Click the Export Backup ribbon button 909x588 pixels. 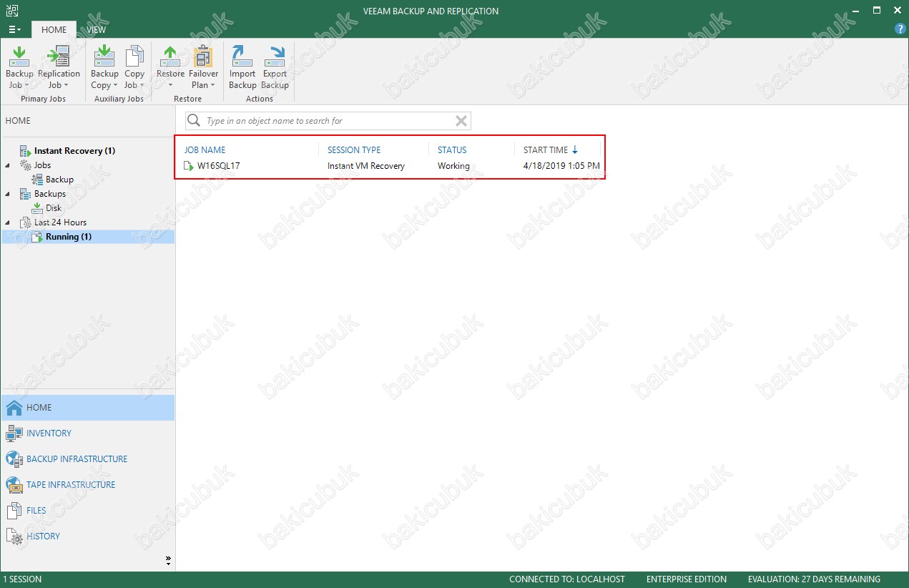[275, 67]
